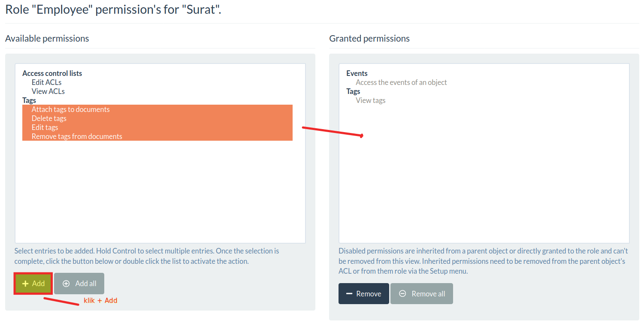Image resolution: width=644 pixels, height=326 pixels.
Task: Select 'Access the events of an object'
Action: [x=401, y=82]
